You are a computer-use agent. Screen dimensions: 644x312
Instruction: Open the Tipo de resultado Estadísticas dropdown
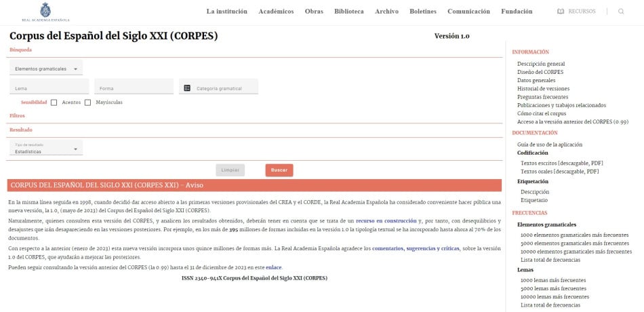(x=46, y=148)
